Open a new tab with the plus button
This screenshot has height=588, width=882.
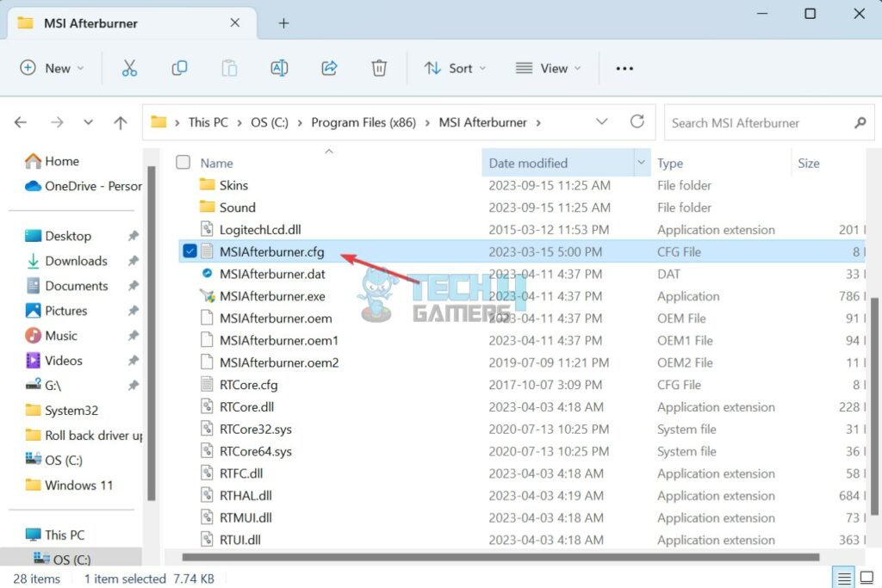(x=283, y=24)
